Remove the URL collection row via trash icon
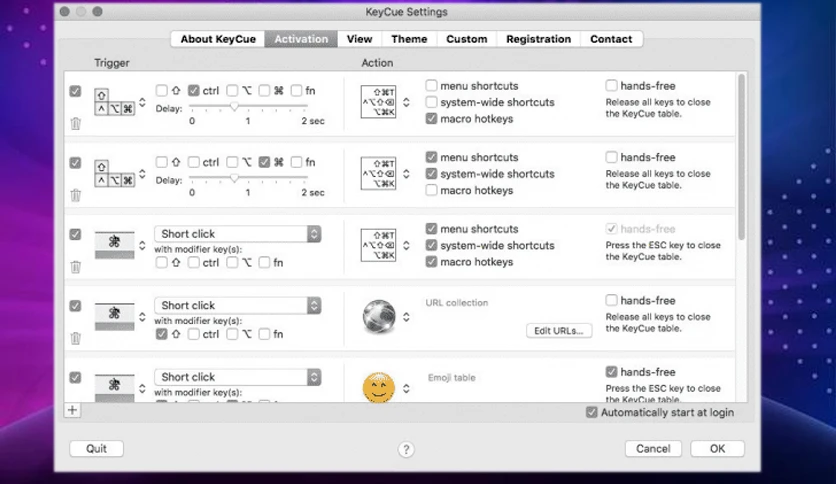Viewport: 836px width, 484px height. 76,338
